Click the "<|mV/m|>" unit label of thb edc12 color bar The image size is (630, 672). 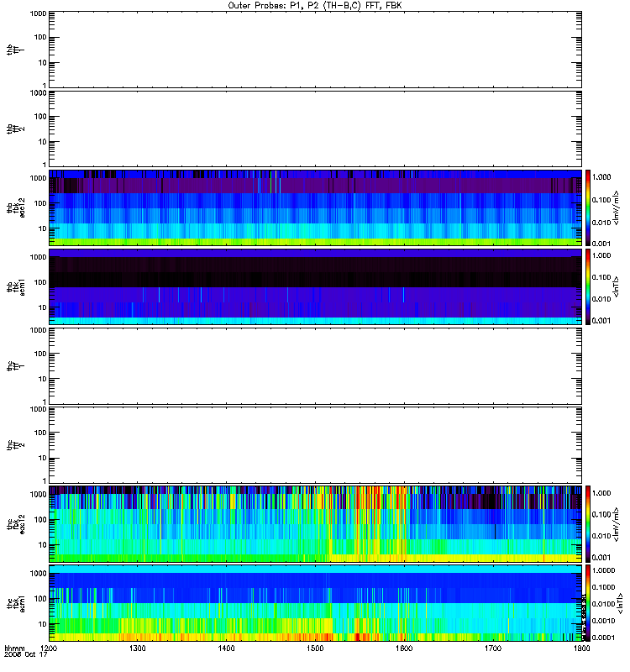click(x=616, y=207)
